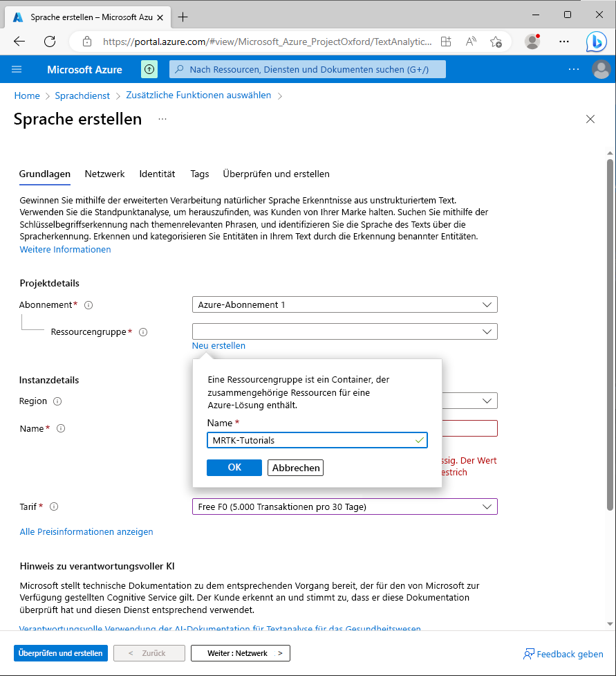616x676 pixels.
Task: View site info via the lock icon
Action: 87,42
